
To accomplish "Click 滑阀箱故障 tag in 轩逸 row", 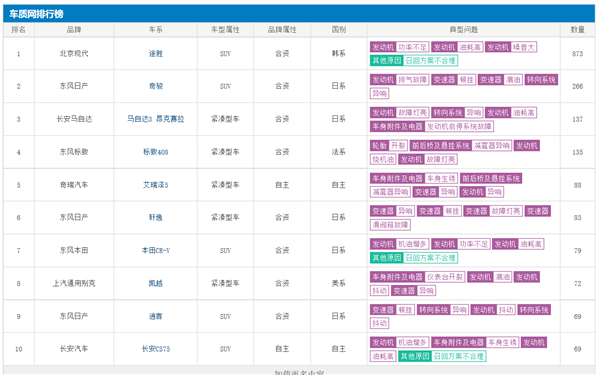I will (x=390, y=225).
